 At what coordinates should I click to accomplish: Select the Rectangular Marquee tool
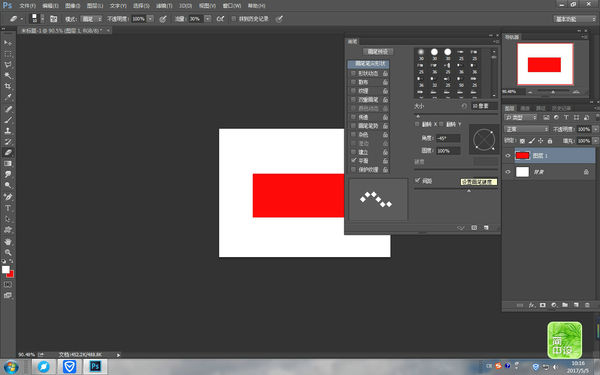[8, 54]
